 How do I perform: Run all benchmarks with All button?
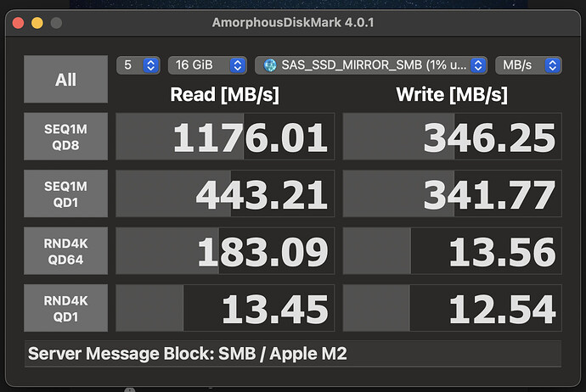[65, 80]
